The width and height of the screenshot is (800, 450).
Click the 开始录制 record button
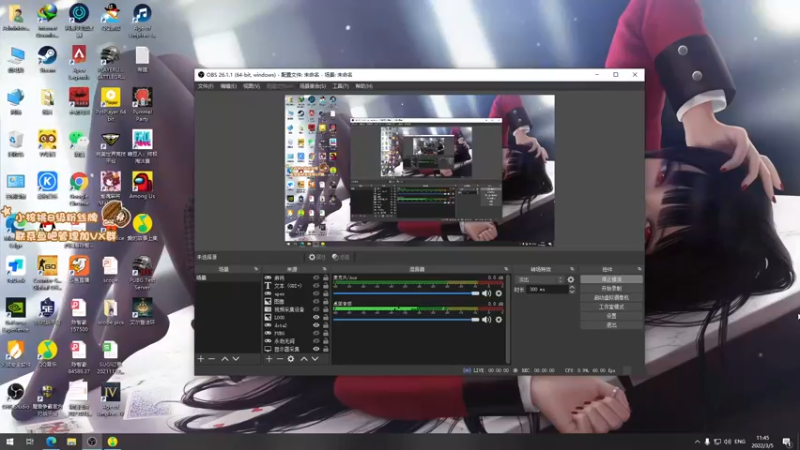point(611,288)
